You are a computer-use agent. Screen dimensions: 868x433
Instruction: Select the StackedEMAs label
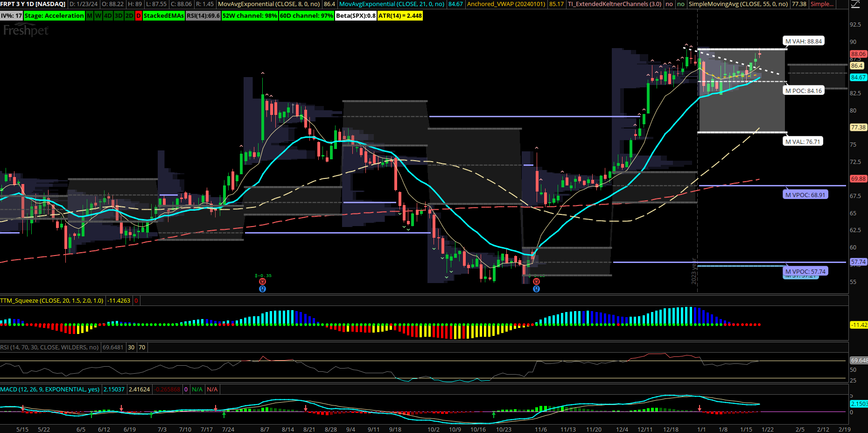click(163, 15)
